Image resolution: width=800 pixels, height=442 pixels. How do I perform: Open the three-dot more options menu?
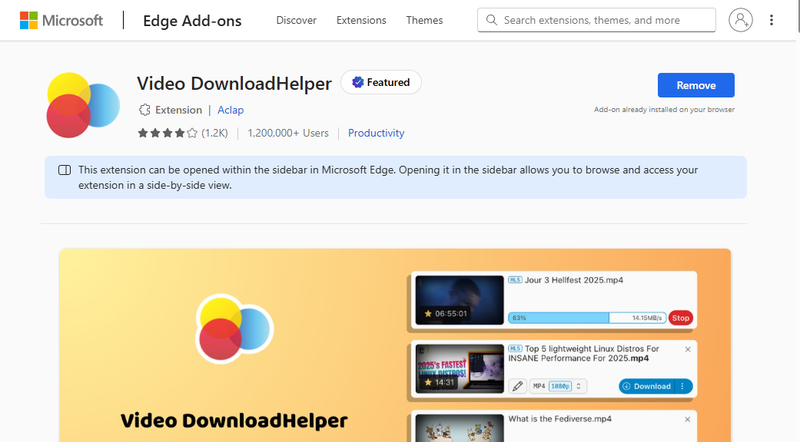pos(771,20)
